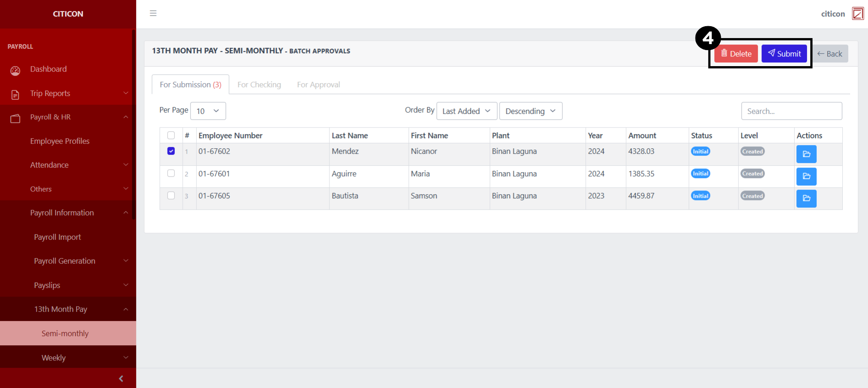Open the Last Added order dropdown
The image size is (868, 388).
pos(466,111)
